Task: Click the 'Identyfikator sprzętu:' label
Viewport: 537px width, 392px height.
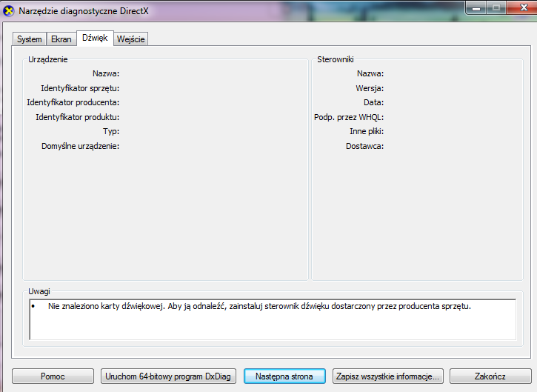Action: click(x=80, y=88)
